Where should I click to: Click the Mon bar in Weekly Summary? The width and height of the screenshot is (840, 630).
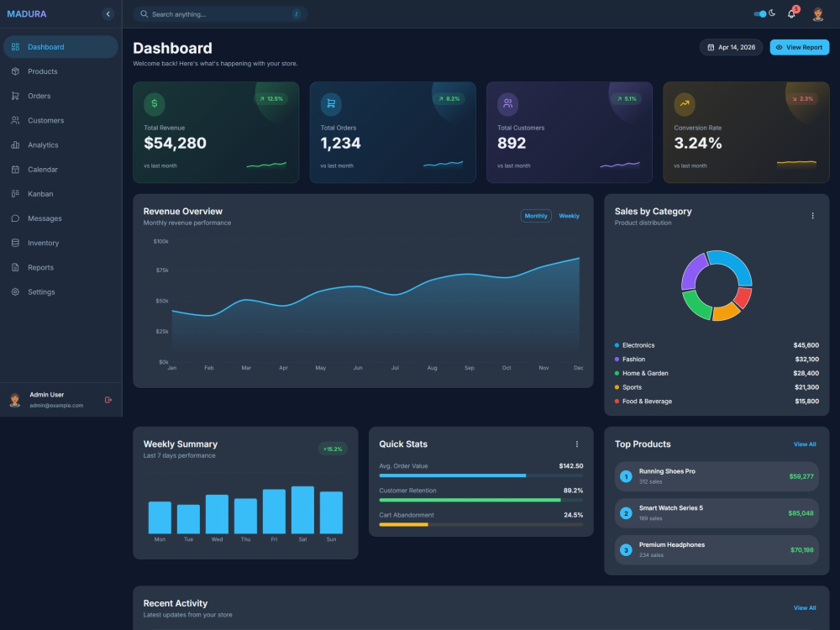pyautogui.click(x=160, y=517)
